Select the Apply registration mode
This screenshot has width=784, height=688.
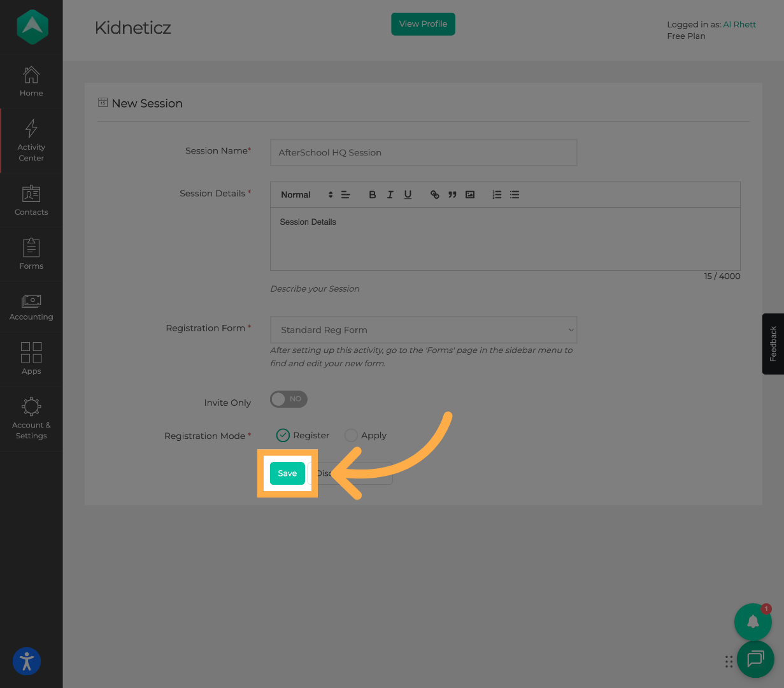(x=351, y=435)
